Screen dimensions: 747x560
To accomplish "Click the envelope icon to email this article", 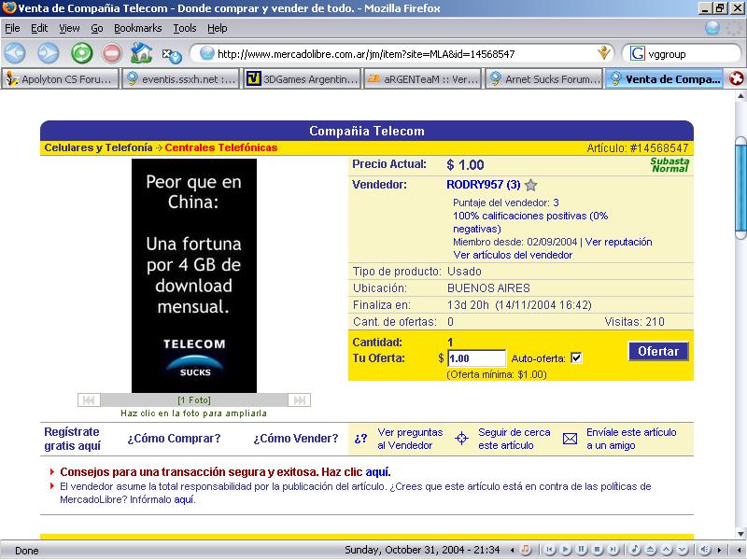I will point(570,439).
